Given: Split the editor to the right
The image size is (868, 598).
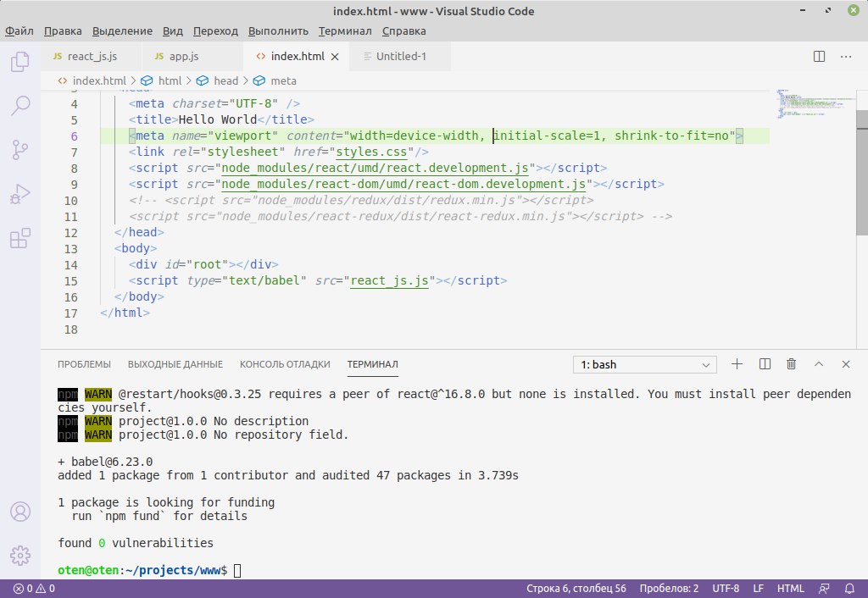Looking at the screenshot, I should point(820,57).
